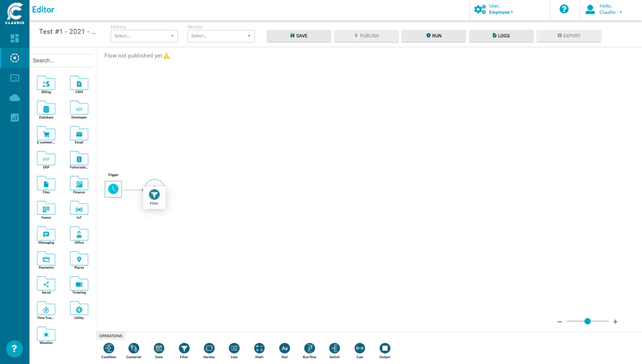Click the zoom out minus button

[x=559, y=322]
